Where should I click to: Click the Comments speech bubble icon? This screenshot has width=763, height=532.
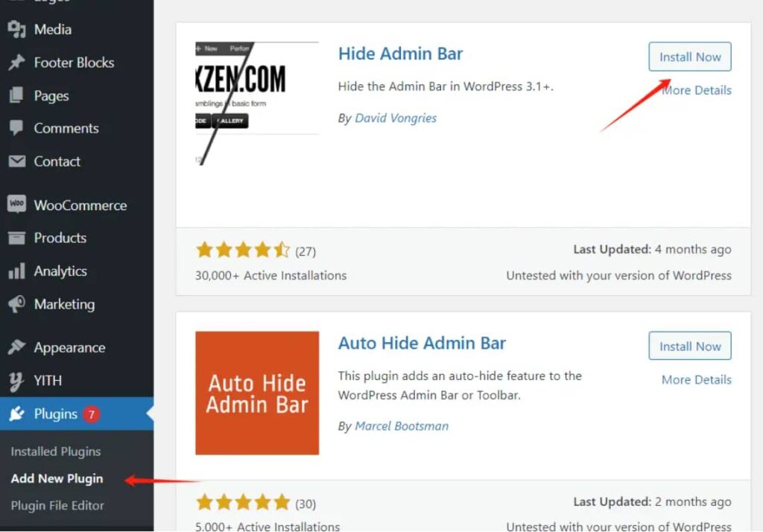pyautogui.click(x=16, y=128)
